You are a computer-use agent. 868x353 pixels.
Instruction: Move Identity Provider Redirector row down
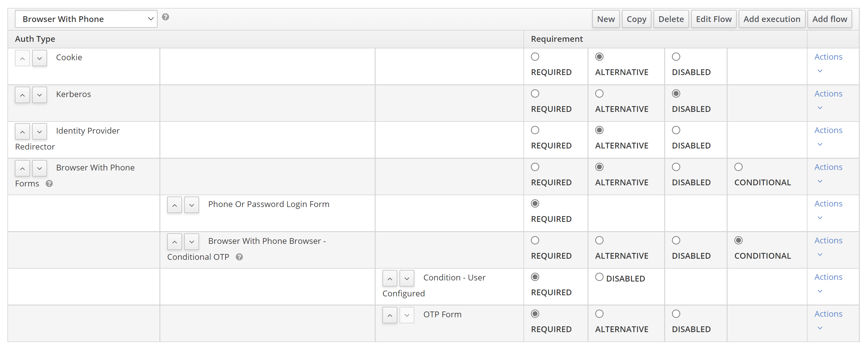pos(39,132)
